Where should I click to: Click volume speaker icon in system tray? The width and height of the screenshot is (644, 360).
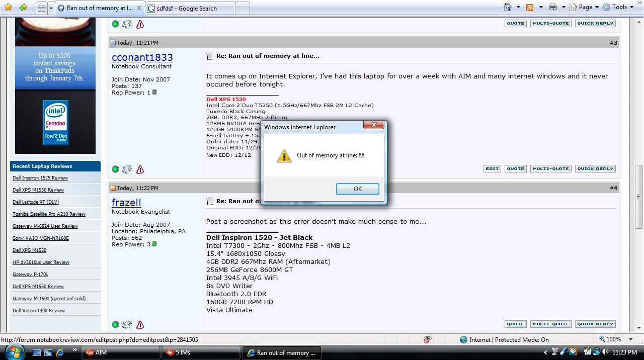click(604, 352)
